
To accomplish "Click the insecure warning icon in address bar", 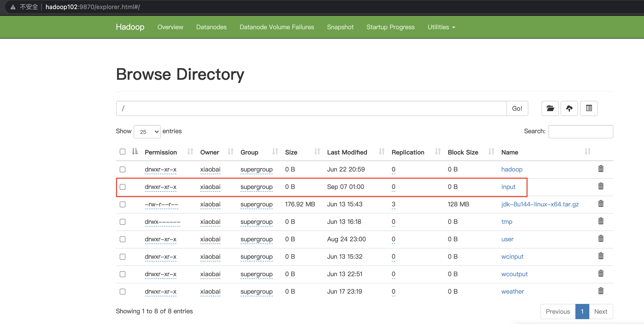I will click(x=13, y=7).
